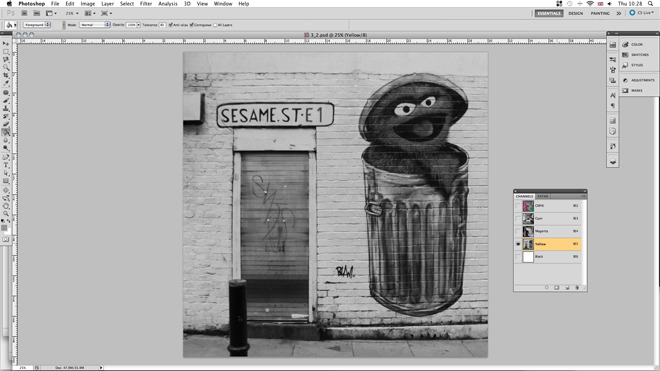Open blending Mode dropdown

click(95, 25)
